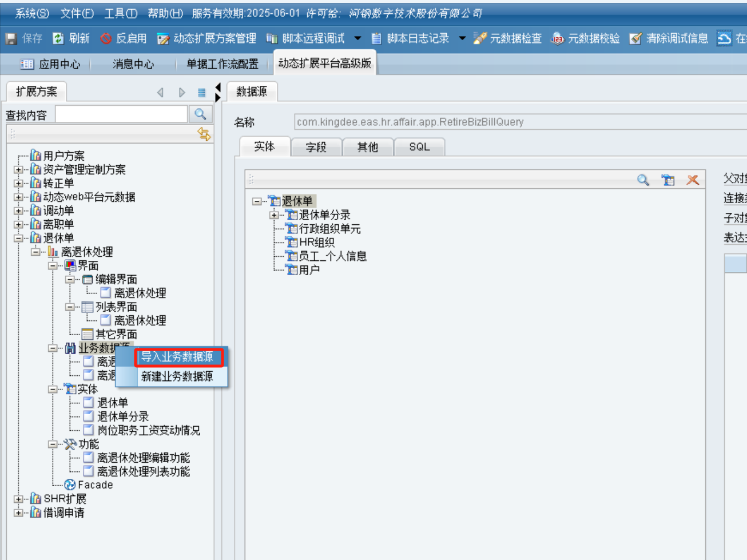
Task: Open the 帮助(H) menu
Action: (x=165, y=13)
